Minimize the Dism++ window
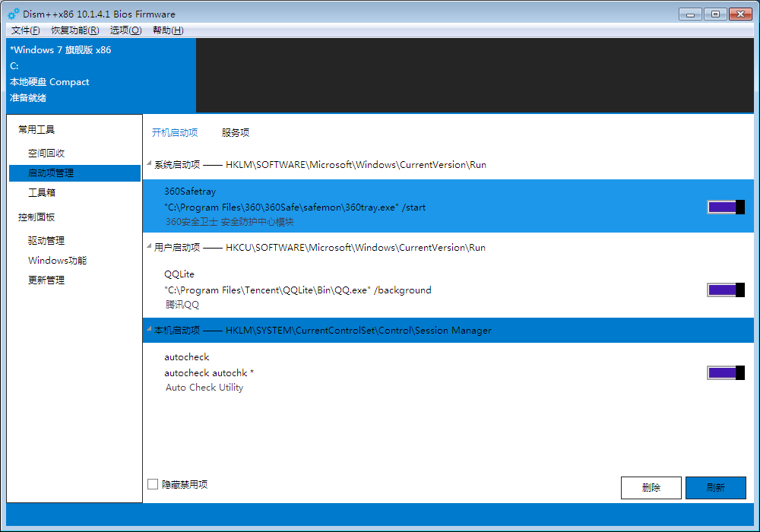 click(x=690, y=14)
